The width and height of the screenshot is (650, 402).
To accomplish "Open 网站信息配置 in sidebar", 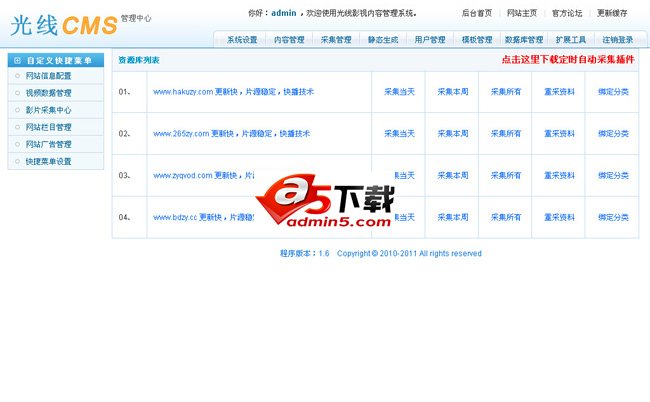I will [x=49, y=76].
